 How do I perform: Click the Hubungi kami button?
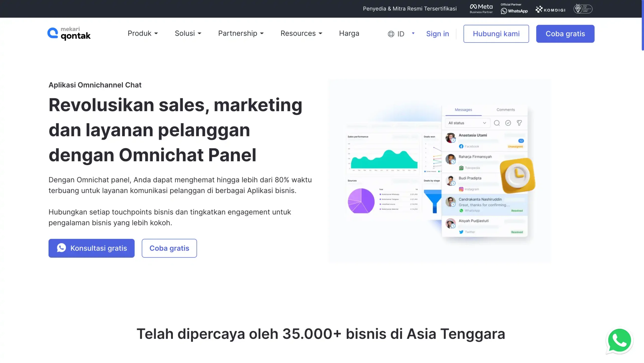[x=496, y=33]
